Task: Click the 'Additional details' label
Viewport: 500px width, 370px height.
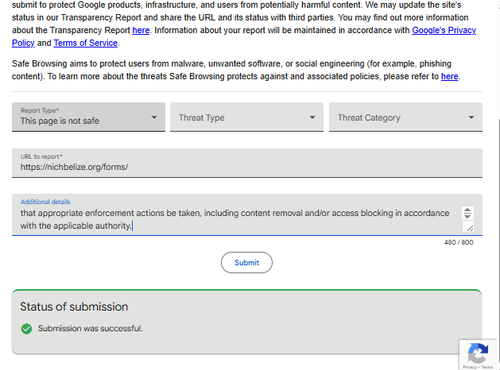Action: click(45, 202)
